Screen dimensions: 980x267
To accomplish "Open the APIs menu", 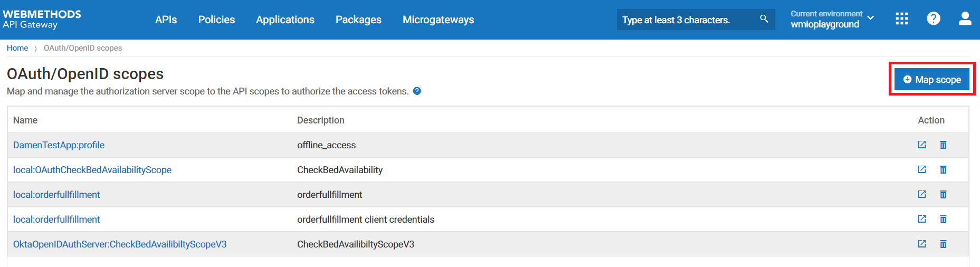I will [166, 20].
